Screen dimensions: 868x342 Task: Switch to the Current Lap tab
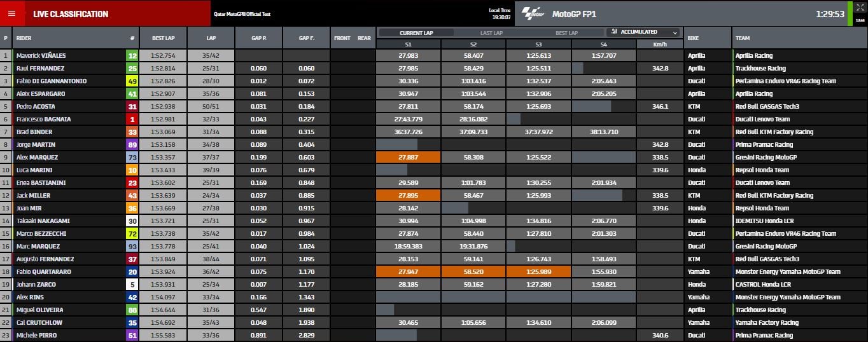tap(416, 32)
